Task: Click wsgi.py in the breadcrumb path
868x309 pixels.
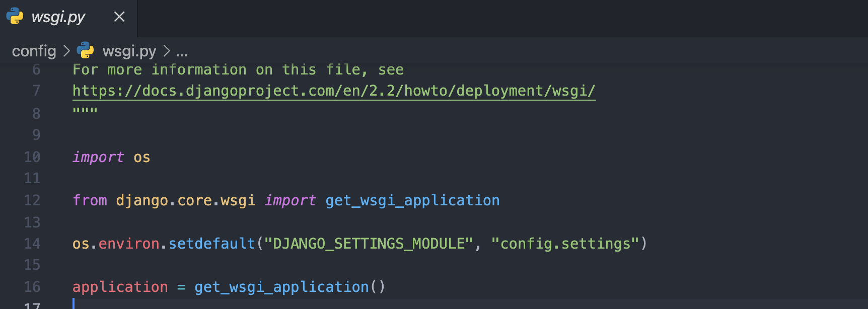Action: (129, 51)
